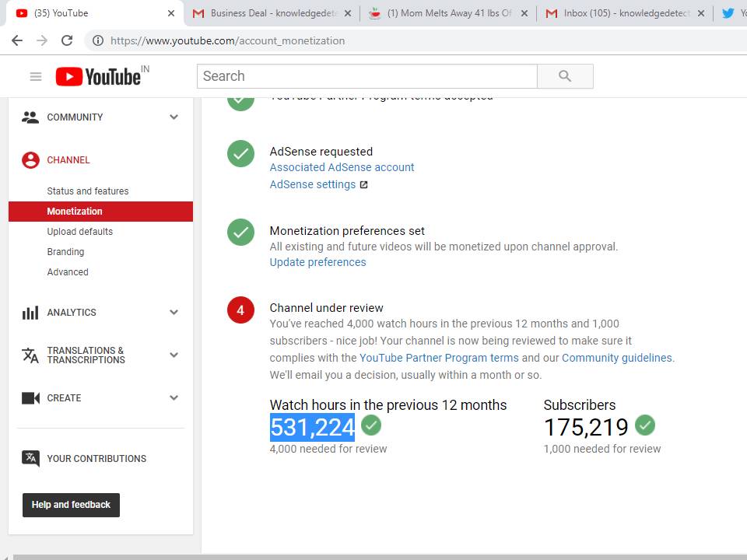Reload the page with the refresh icon
The width and height of the screenshot is (747, 560).
click(67, 40)
